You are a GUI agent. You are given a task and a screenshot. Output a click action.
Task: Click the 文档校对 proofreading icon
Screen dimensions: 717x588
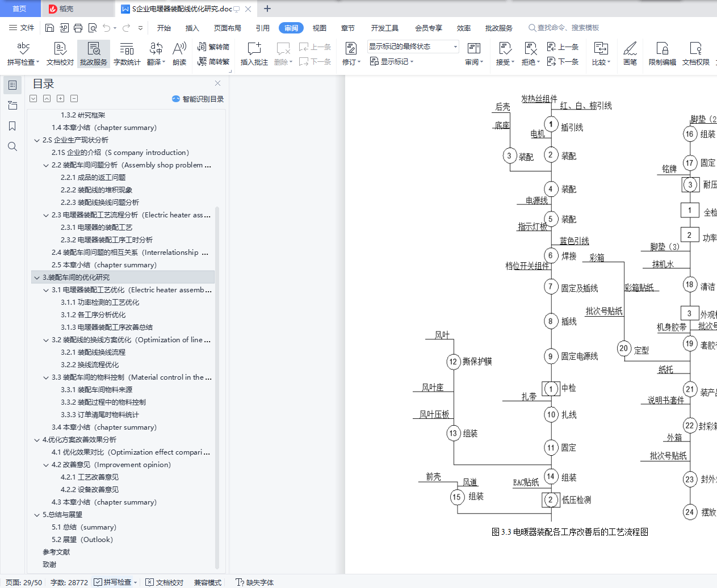[60, 49]
